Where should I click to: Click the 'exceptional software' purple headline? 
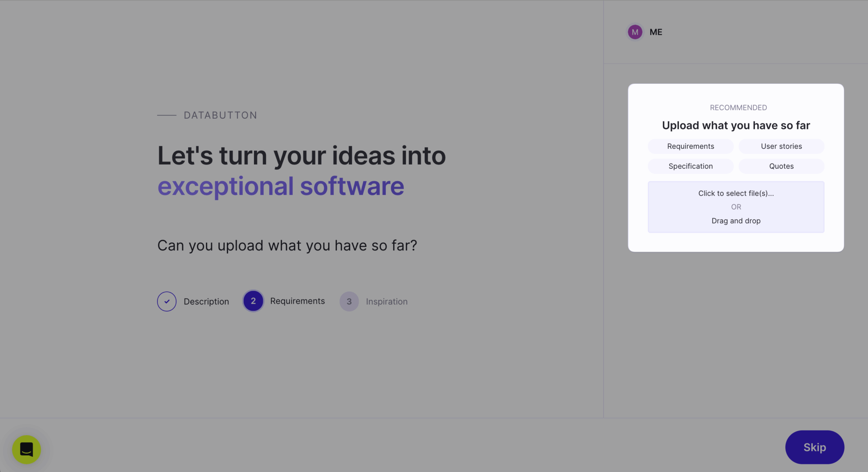pyautogui.click(x=281, y=186)
